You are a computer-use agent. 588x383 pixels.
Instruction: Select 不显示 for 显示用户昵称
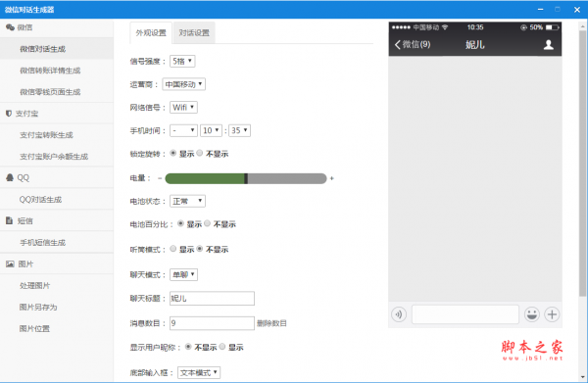(x=188, y=347)
